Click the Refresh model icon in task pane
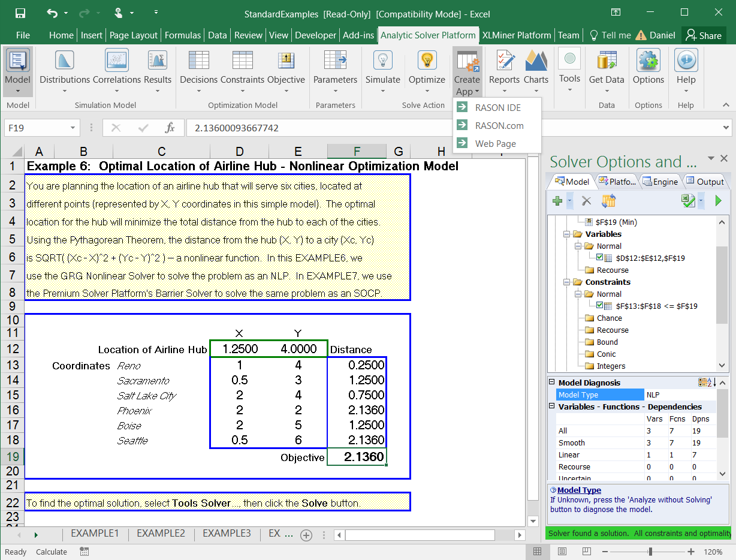 coord(608,201)
